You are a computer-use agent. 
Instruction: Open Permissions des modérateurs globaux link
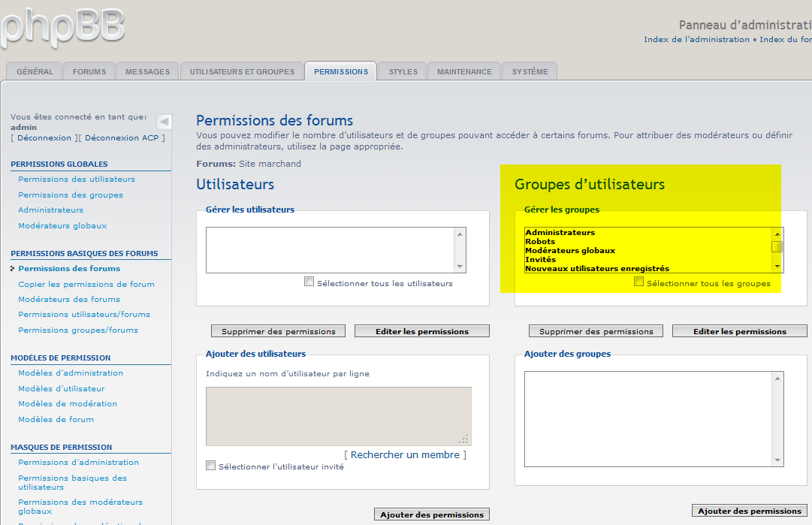tap(80, 506)
